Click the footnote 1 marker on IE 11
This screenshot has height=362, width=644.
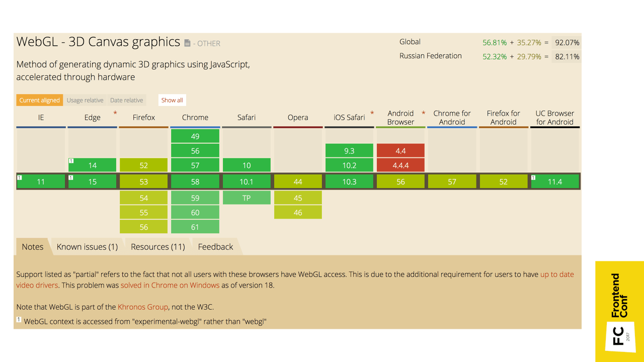point(19,177)
